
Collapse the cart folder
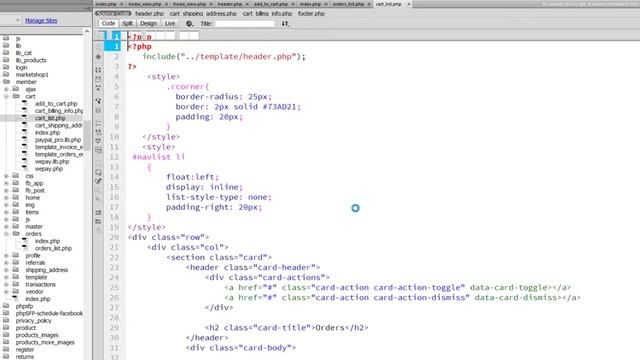6,96
